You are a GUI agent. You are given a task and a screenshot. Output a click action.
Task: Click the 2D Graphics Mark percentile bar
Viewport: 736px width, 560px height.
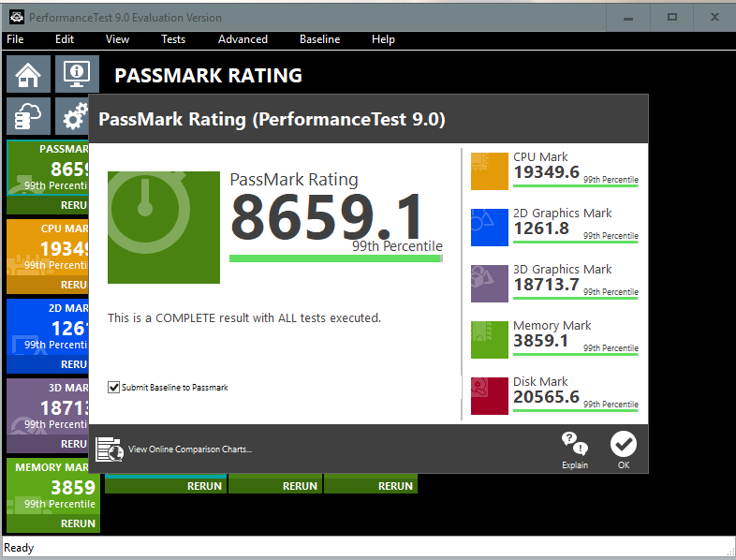pos(576,243)
